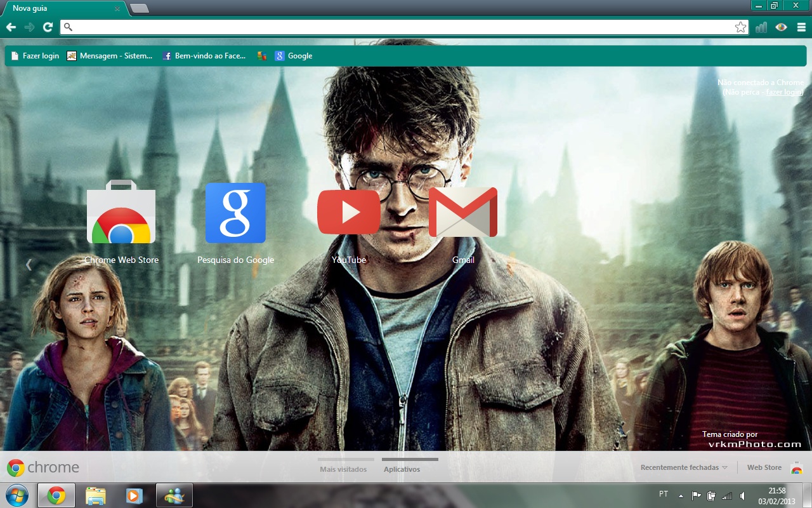Open the Web Store icon in bottom bar
Image resolution: width=812 pixels, height=508 pixels.
pyautogui.click(x=797, y=468)
